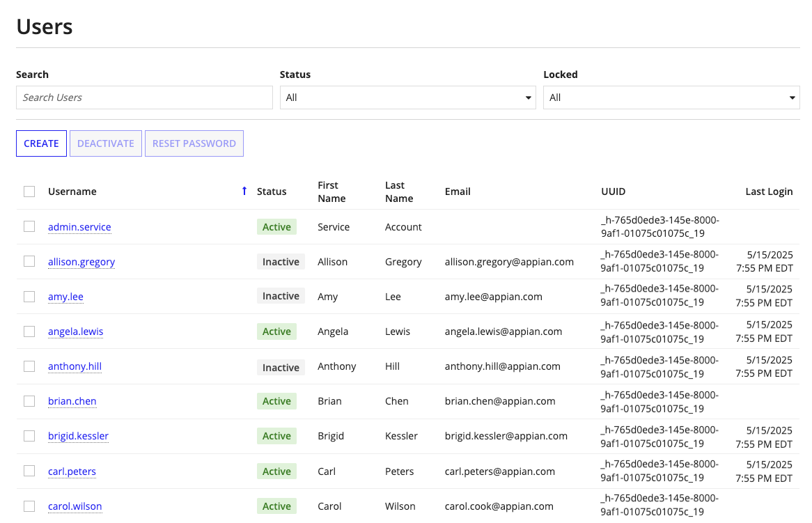
Task: Click the email anthony.hill@appian.com
Action: (502, 366)
